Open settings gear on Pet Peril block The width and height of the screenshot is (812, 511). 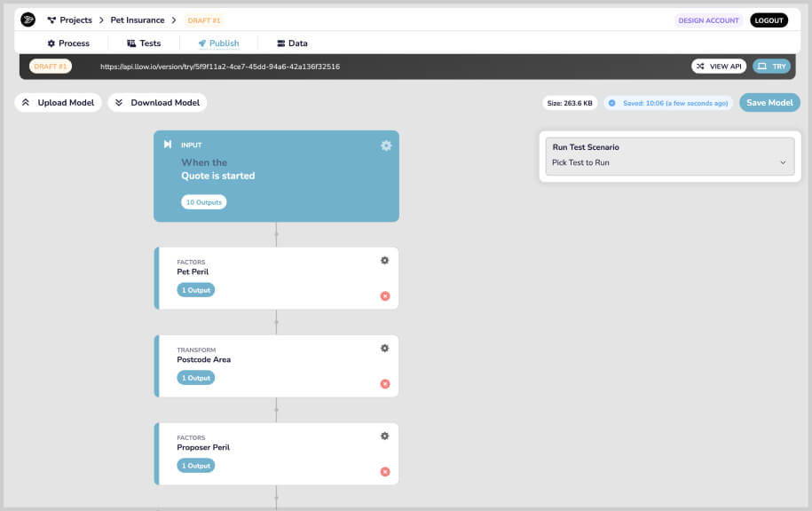click(x=385, y=261)
